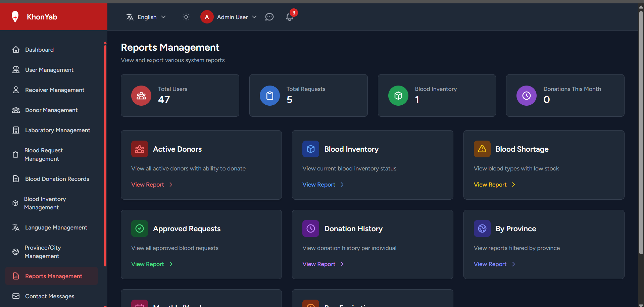
Task: Click the green Blood Inventory stat icon
Action: point(398,96)
